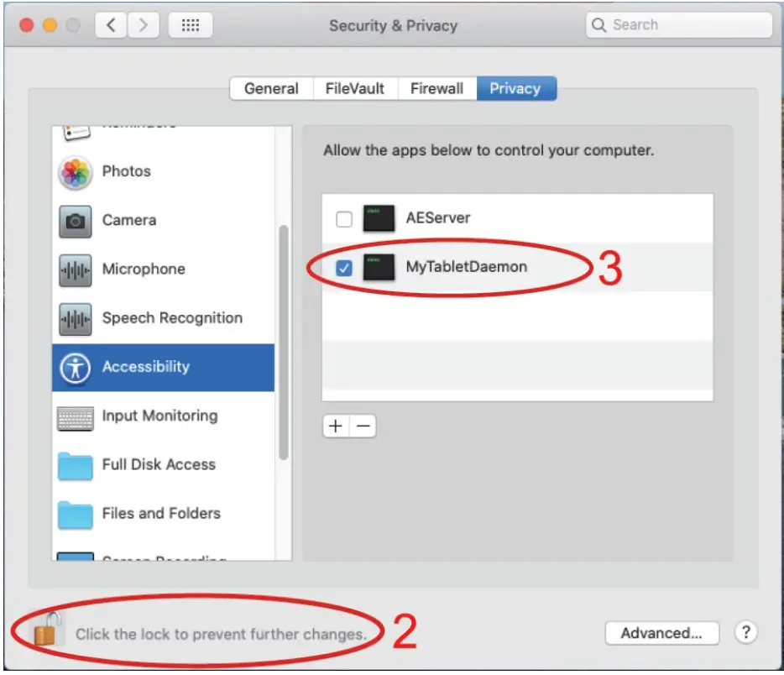Viewport: 784px width, 675px height.
Task: Enable the AEServer checkbox
Action: tap(344, 219)
